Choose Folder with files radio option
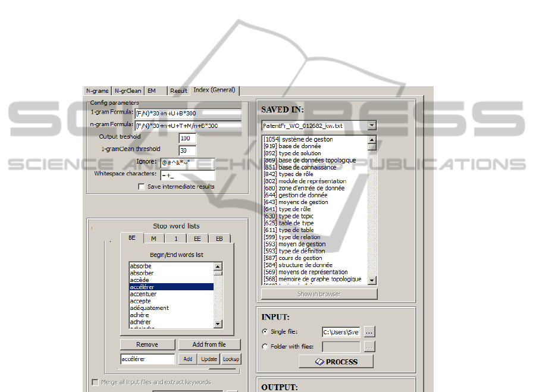The image size is (536, 392). [x=265, y=346]
